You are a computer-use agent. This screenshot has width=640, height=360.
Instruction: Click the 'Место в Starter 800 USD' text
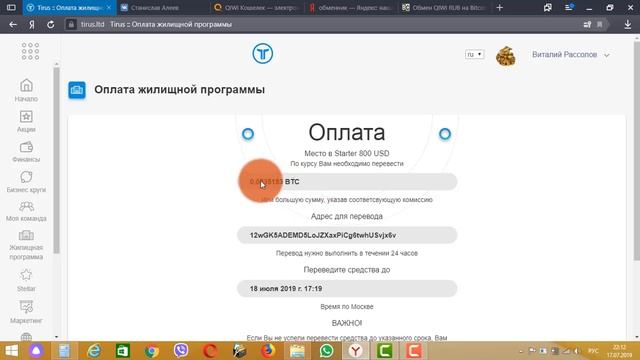pyautogui.click(x=347, y=153)
